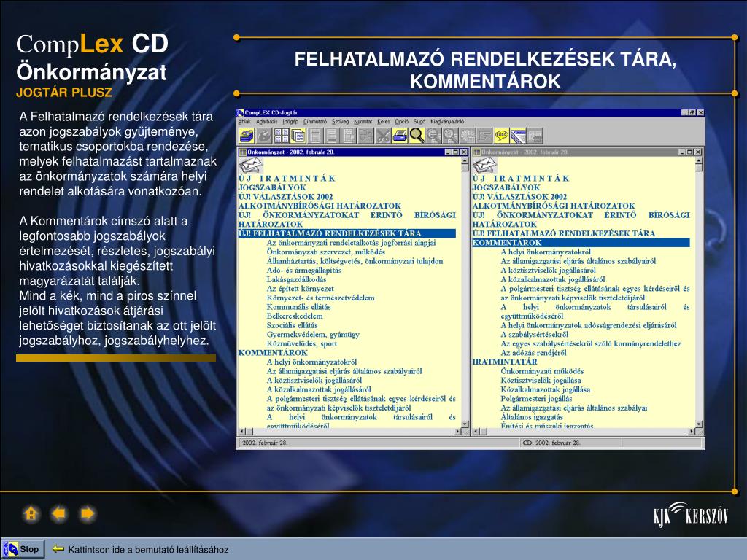This screenshot has height=560, width=747.
Task: Click the greyed-out globe toolbar icon
Action: click(x=263, y=136)
